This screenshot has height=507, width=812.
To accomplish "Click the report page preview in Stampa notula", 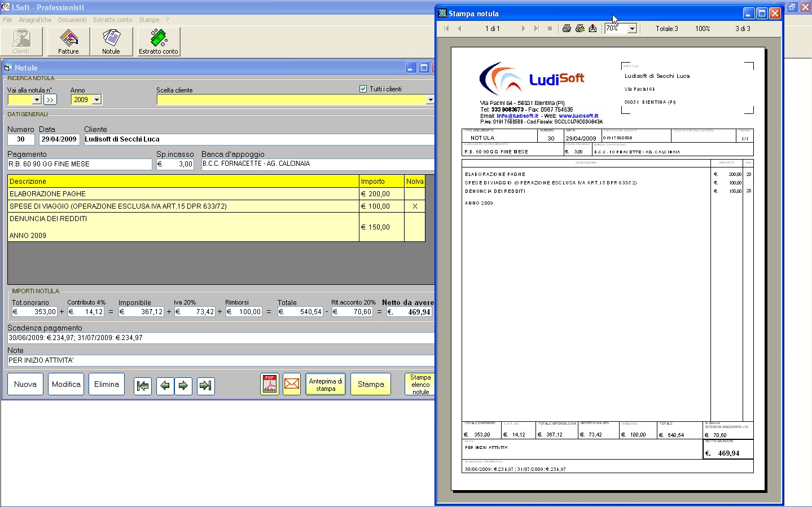I will tap(608, 269).
